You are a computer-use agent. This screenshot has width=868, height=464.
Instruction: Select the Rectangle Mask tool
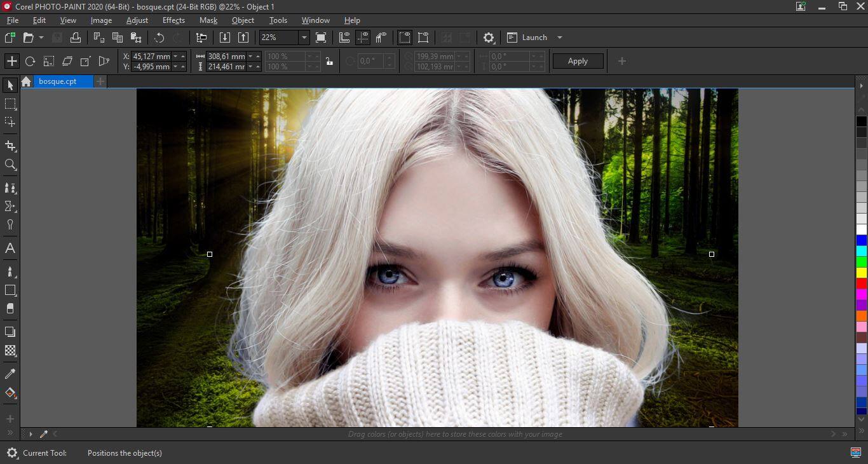10,104
